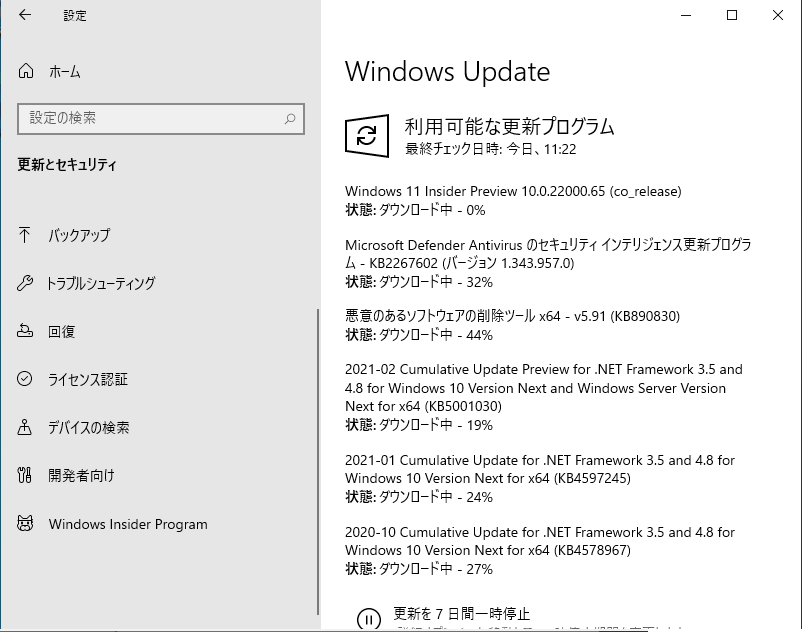Viewport: 802px width, 632px height.
Task: Click the sidebar vertical scrollbar
Action: click(x=318, y=462)
